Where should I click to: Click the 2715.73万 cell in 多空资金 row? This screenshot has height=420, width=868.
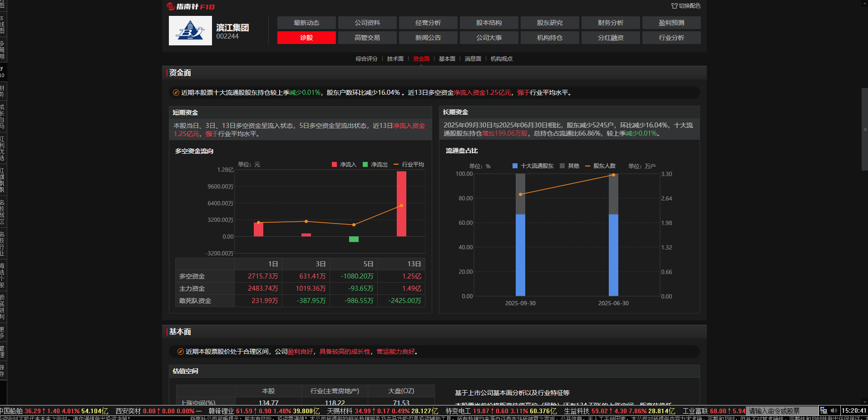point(258,276)
